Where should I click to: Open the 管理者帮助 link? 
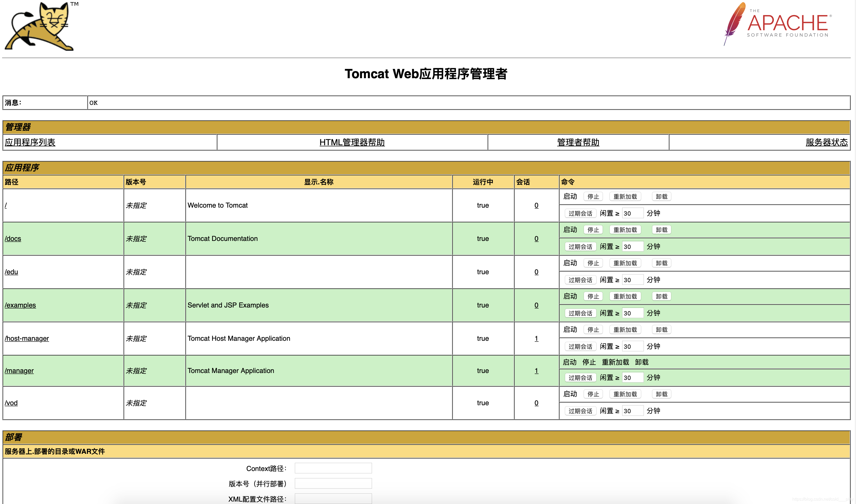pyautogui.click(x=578, y=142)
